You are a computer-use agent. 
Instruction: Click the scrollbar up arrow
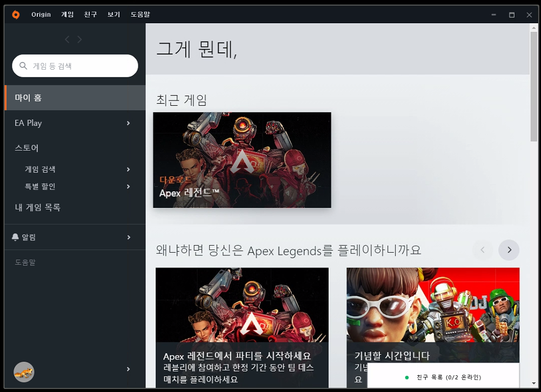click(x=534, y=27)
